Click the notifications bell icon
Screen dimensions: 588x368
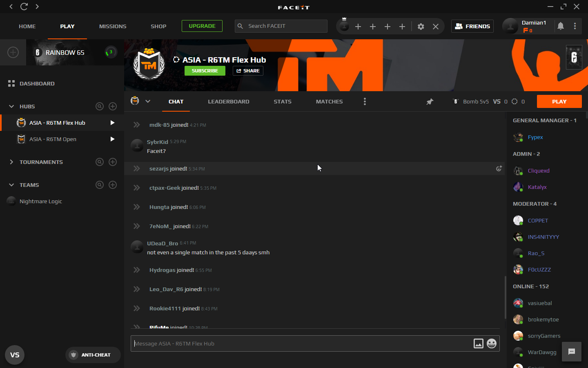coord(561,26)
